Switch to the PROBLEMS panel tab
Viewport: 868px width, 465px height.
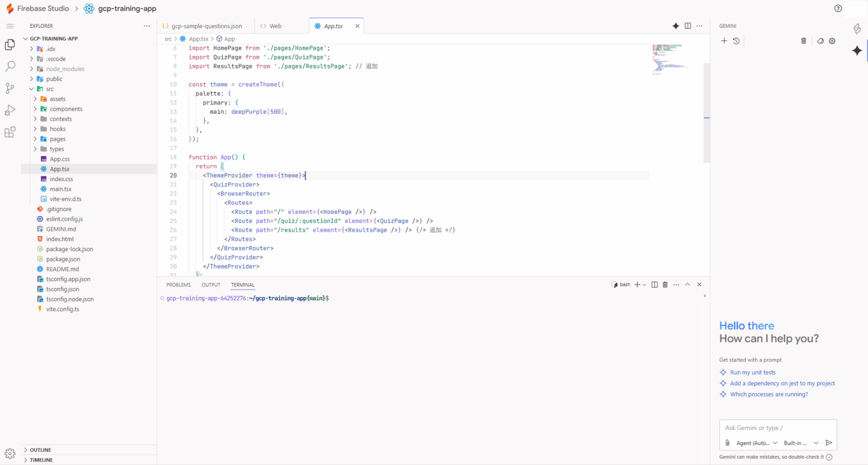click(179, 285)
